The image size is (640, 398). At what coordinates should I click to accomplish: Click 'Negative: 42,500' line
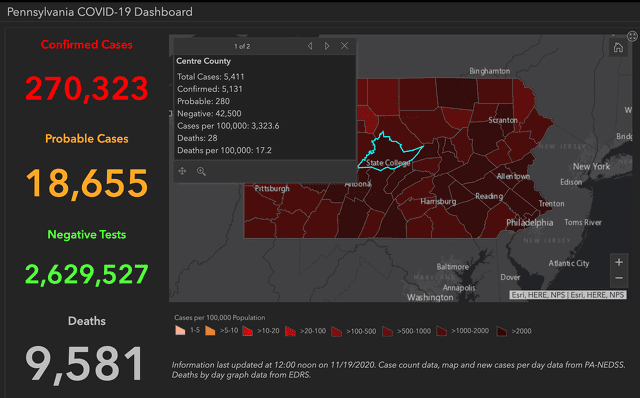(x=209, y=113)
